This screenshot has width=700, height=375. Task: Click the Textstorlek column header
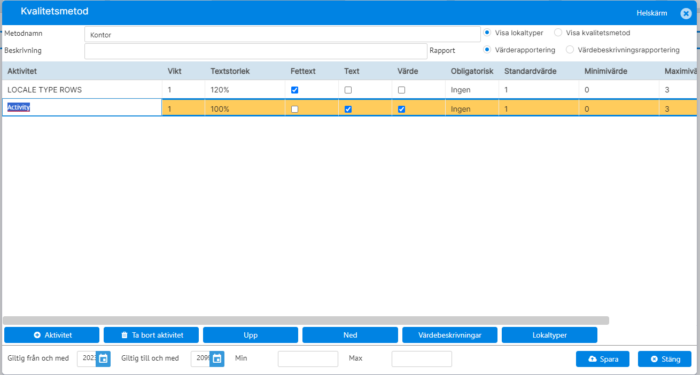tap(230, 71)
